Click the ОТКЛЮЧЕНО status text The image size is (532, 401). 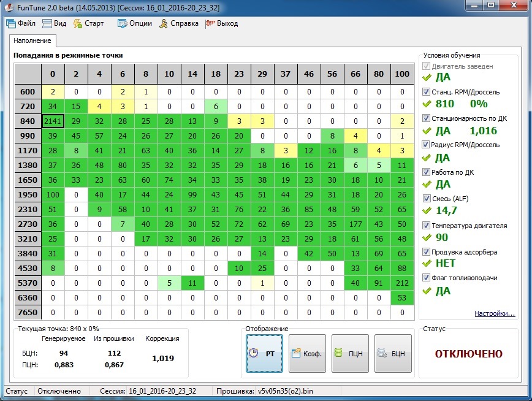[x=468, y=354]
